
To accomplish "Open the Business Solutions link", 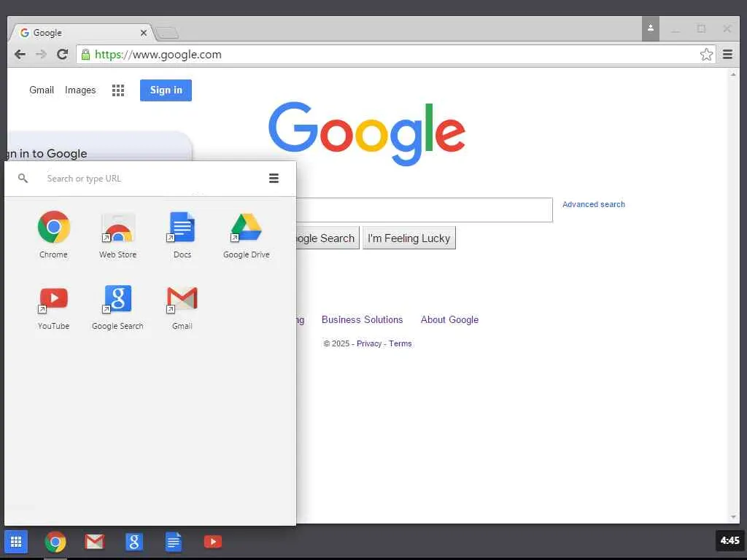I will (x=362, y=319).
